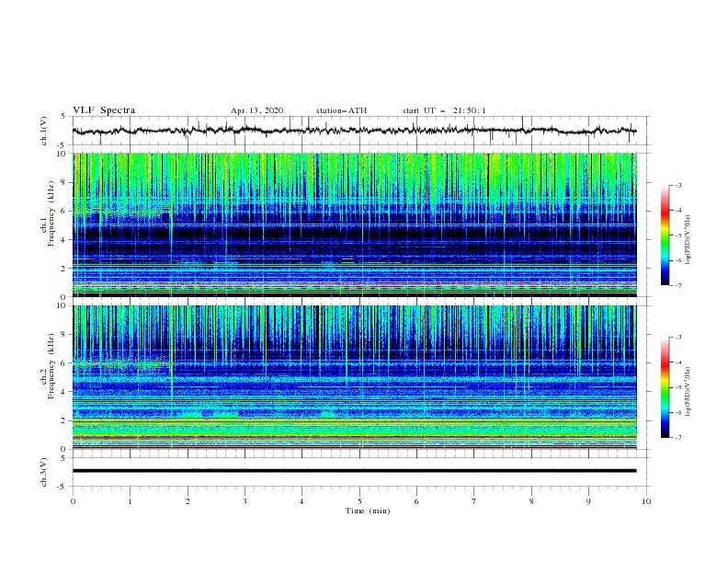Click the thick ch.3 voltage trace line
Screen dimensions: 728x563
point(354,471)
